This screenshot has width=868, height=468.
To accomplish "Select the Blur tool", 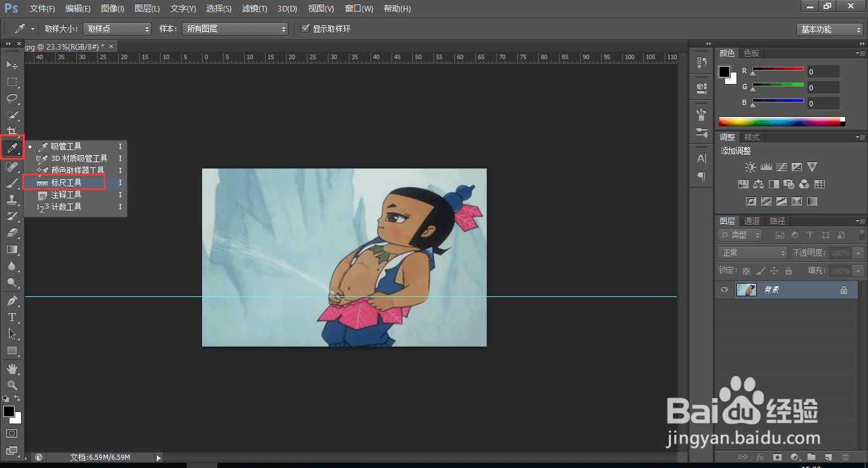I will (x=12, y=266).
